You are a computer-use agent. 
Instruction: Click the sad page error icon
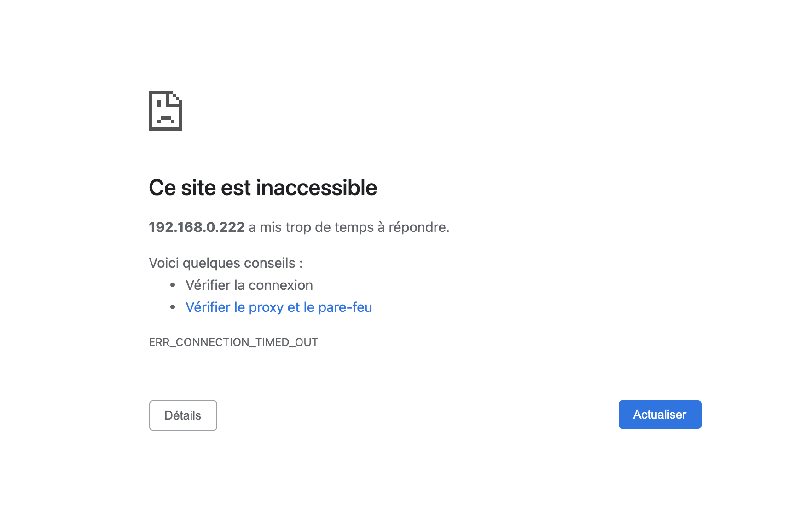coord(166,110)
